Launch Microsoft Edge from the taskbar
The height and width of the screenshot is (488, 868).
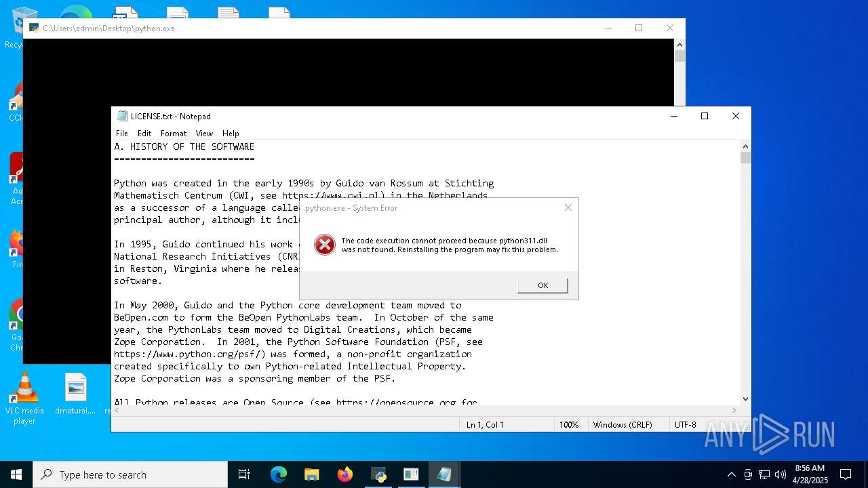click(279, 474)
